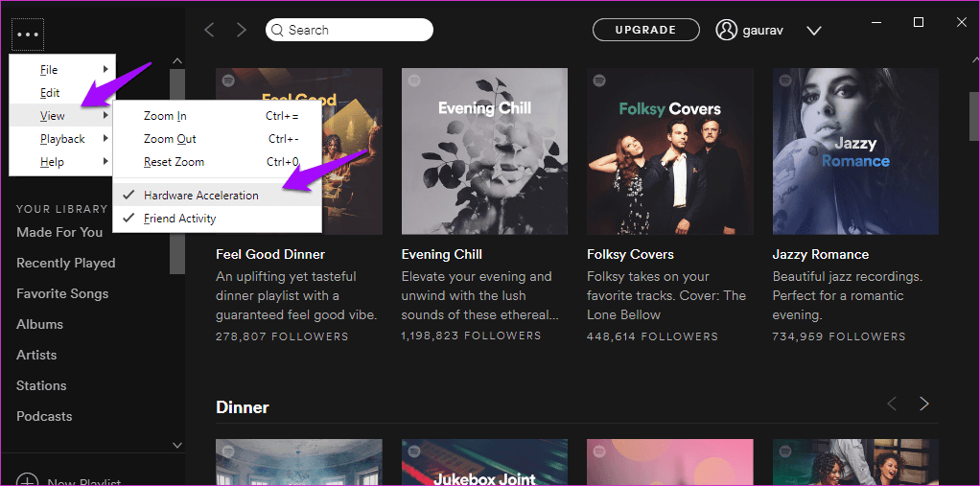Screen dimensions: 980x486
Task: Click the Spotify logo on the Evening Chill artwork
Action: click(x=413, y=81)
